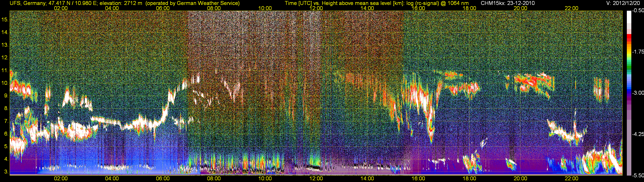Click the '08:00' label on the top time axis

coord(214,8)
